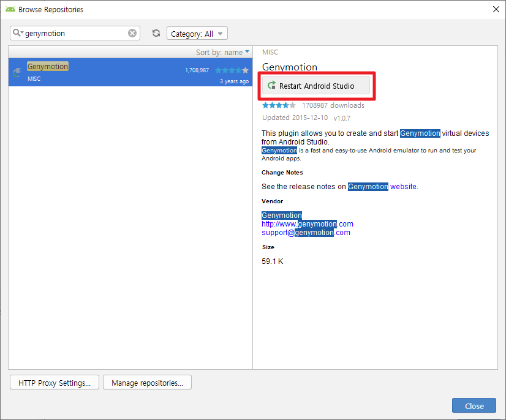The image size is (506, 420).
Task: Open the Genymotion website release notes link
Action: pyautogui.click(x=403, y=187)
